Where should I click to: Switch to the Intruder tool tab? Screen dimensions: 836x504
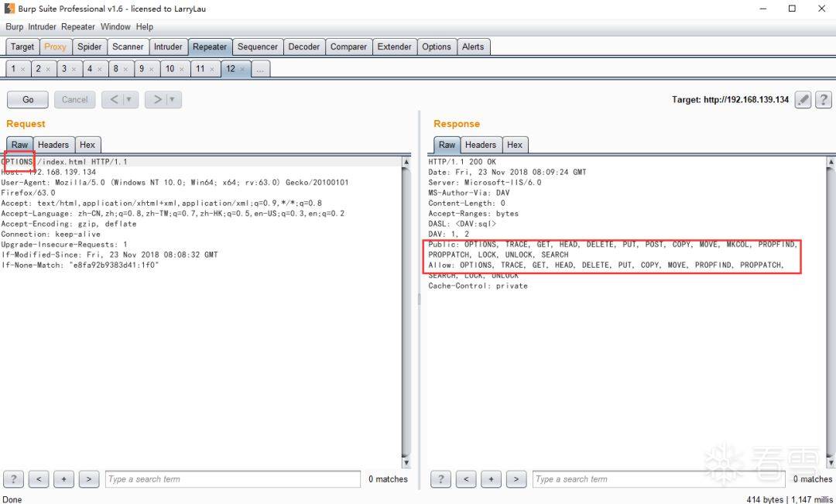[x=168, y=46]
